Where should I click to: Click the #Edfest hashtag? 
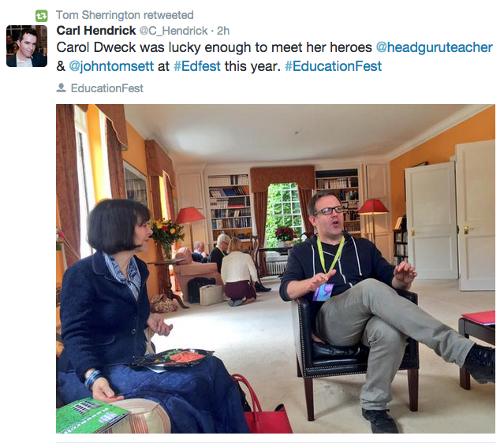coord(197,66)
